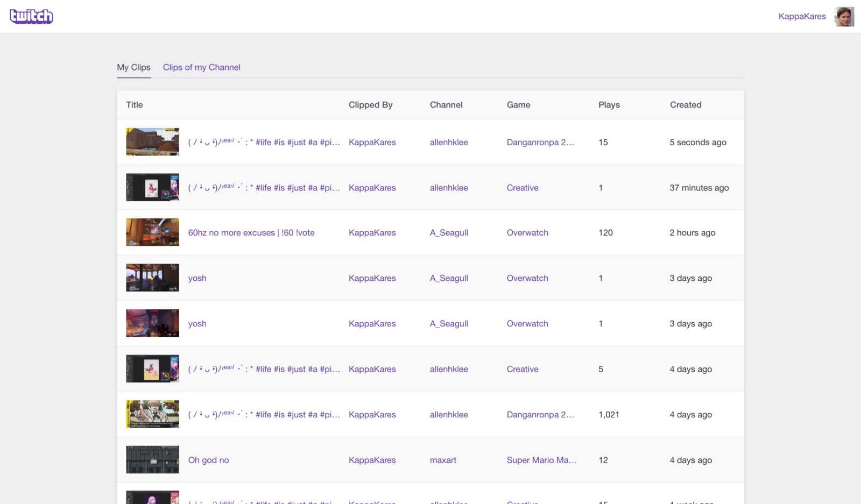The height and width of the screenshot is (504, 861).
Task: Click the Plays column header
Action: pyautogui.click(x=609, y=105)
